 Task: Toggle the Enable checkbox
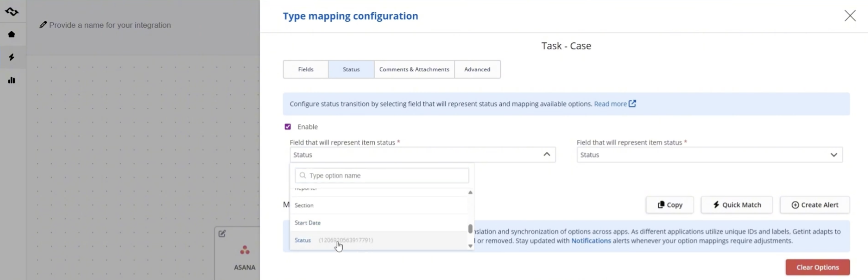[x=288, y=127]
